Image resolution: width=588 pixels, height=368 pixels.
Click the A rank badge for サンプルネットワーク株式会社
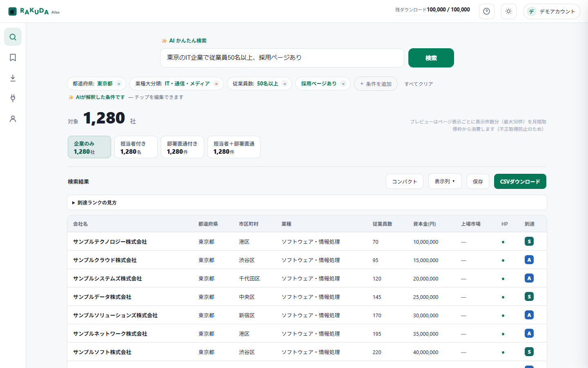529,333
